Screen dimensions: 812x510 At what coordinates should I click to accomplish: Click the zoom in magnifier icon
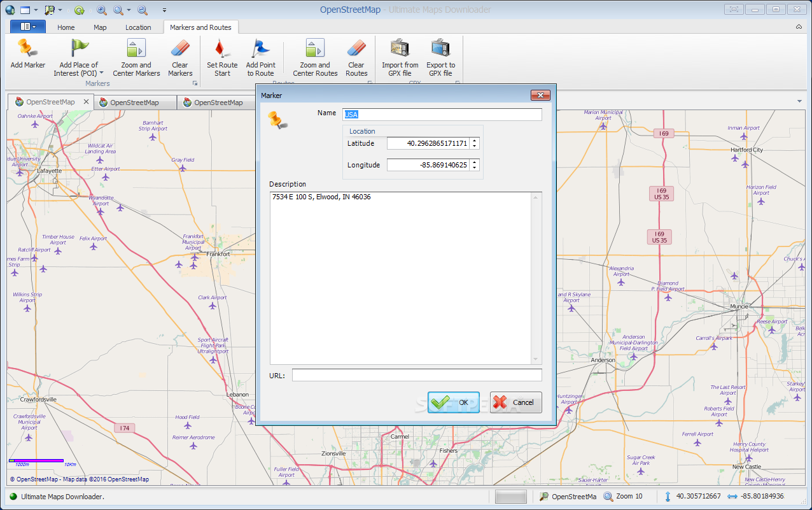pos(102,10)
